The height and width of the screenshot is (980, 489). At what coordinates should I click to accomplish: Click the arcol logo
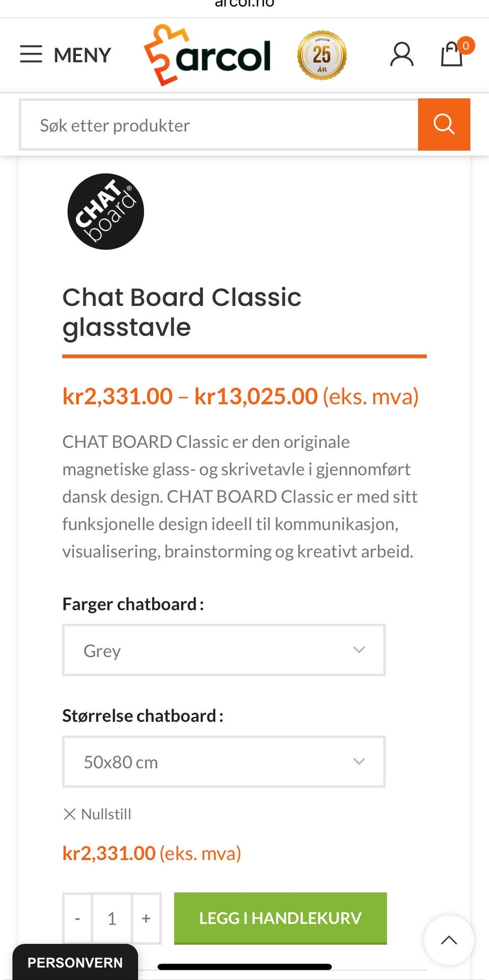[207, 55]
